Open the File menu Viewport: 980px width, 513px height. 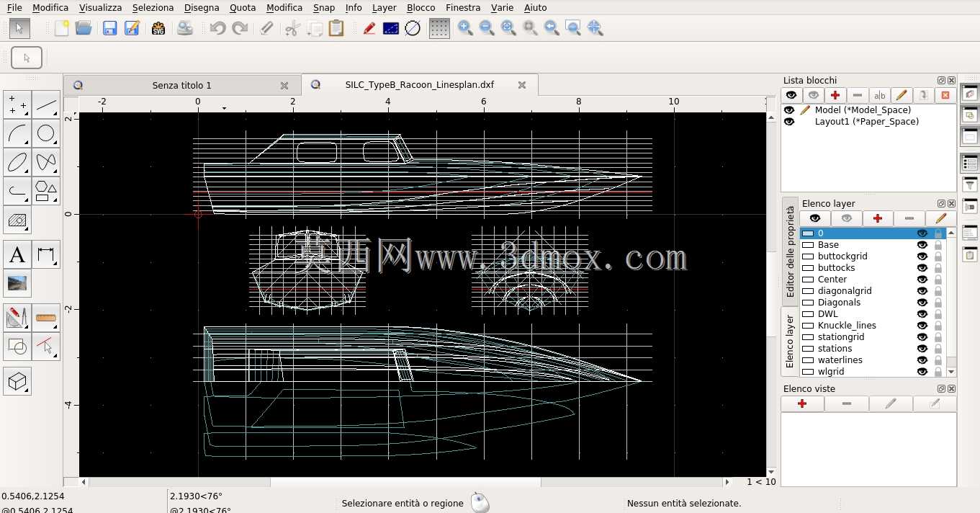tap(14, 7)
